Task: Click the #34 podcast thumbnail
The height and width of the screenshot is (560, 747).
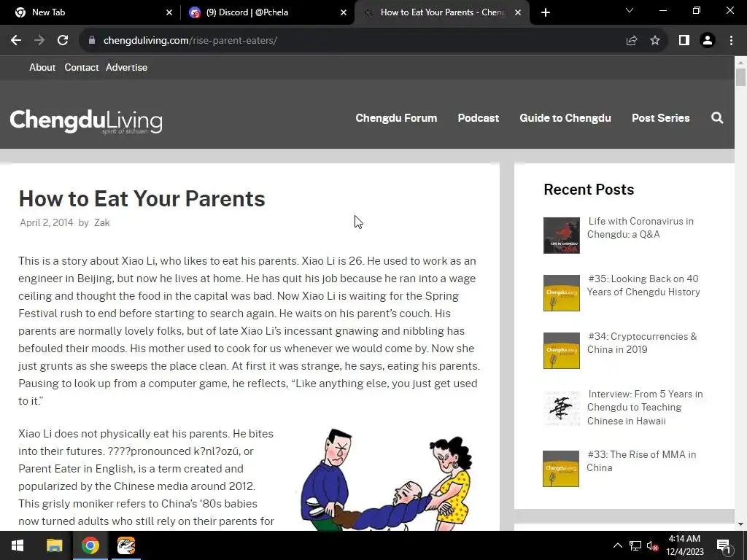Action: click(562, 351)
